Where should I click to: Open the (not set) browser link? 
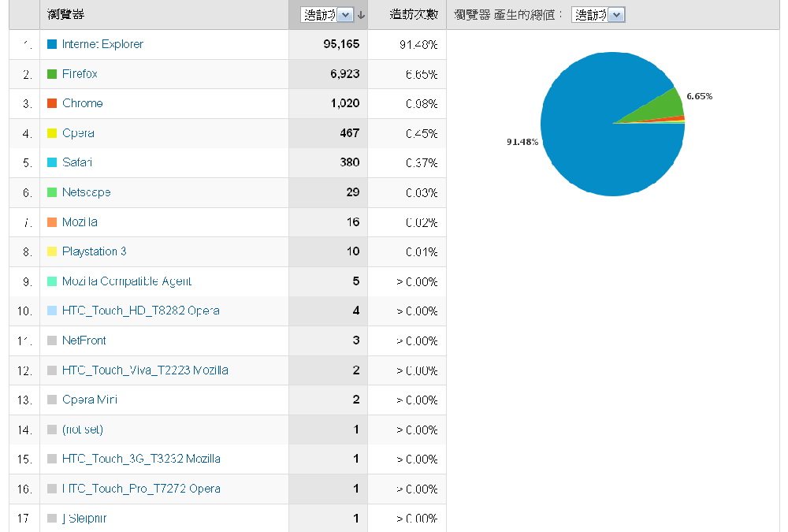click(x=83, y=430)
